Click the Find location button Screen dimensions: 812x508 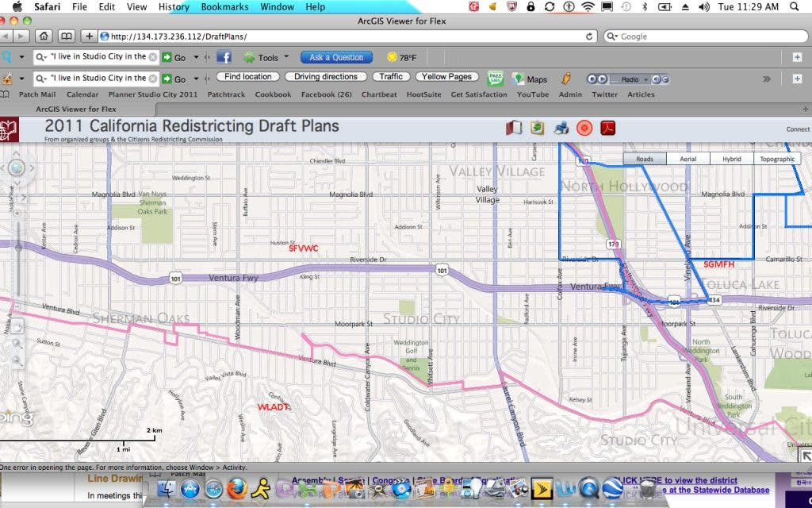(x=247, y=76)
